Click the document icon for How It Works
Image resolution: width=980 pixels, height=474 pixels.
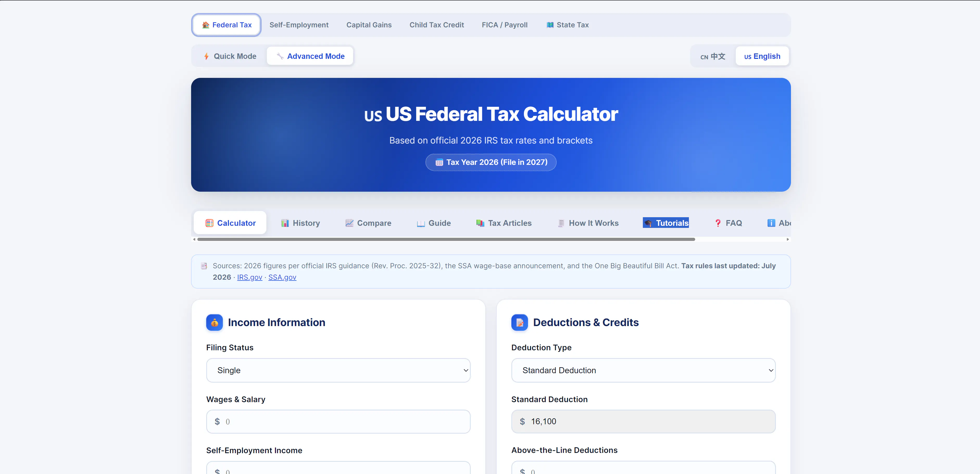pyautogui.click(x=561, y=223)
